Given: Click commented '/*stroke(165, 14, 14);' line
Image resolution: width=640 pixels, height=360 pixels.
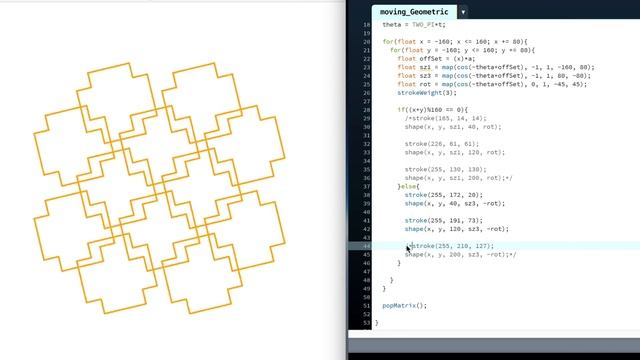Looking at the screenshot, I should click(x=446, y=118).
